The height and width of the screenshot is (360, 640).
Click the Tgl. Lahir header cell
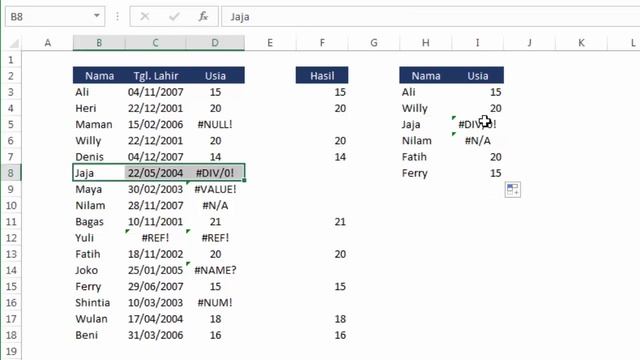click(x=156, y=76)
